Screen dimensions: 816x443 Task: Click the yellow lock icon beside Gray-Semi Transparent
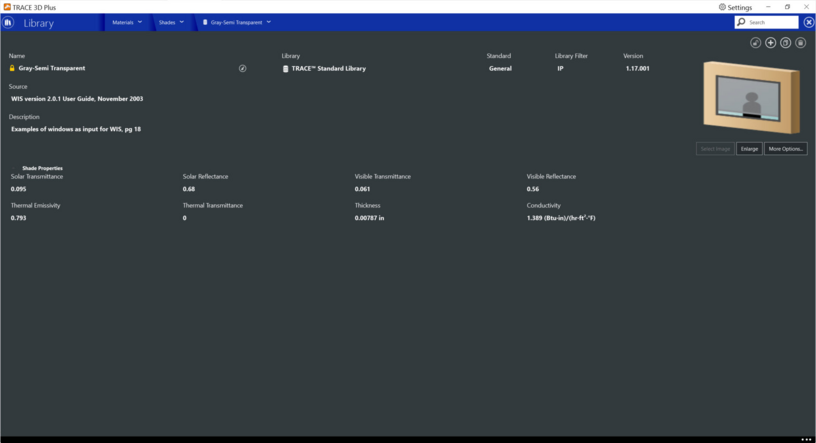(x=12, y=68)
